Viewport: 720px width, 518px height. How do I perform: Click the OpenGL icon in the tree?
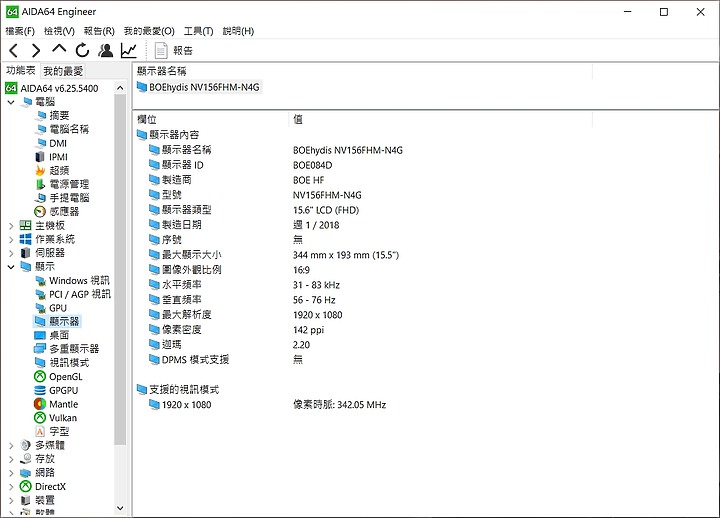[x=40, y=377]
